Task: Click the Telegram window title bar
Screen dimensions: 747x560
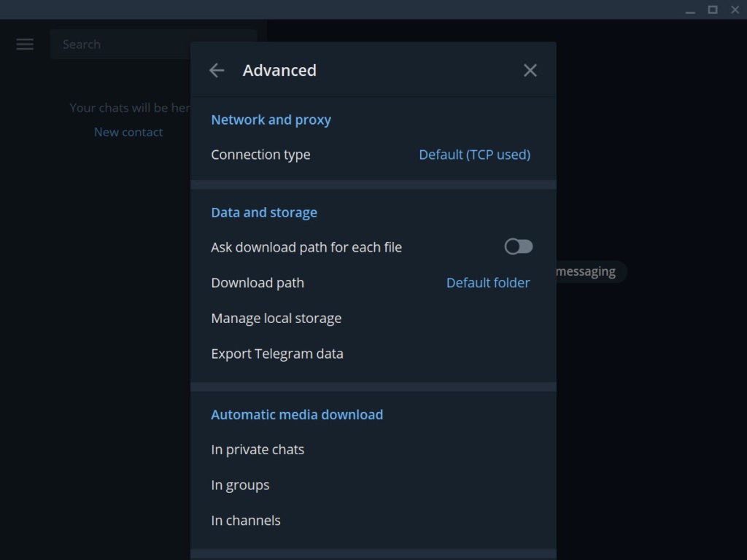Action: pyautogui.click(x=365, y=9)
